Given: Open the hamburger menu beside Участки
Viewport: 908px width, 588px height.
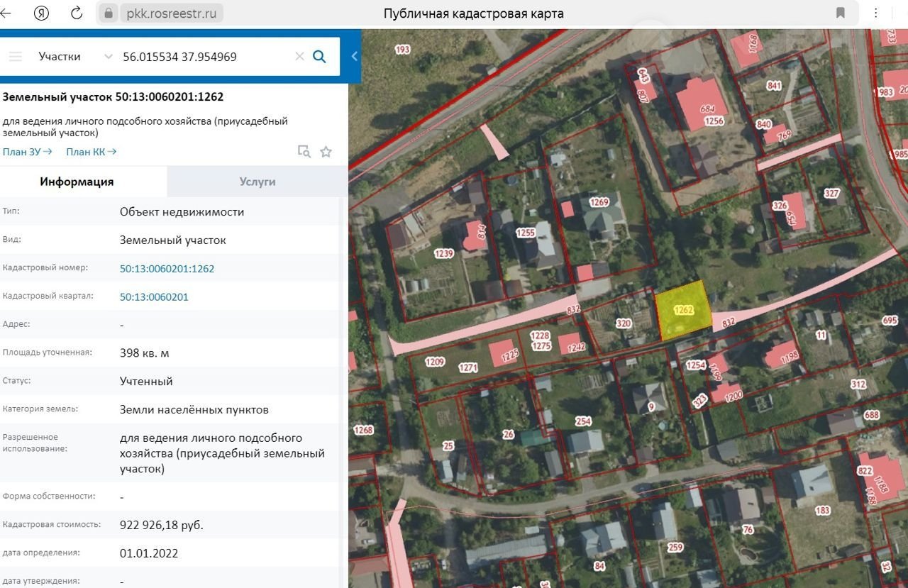Looking at the screenshot, I should (x=16, y=57).
